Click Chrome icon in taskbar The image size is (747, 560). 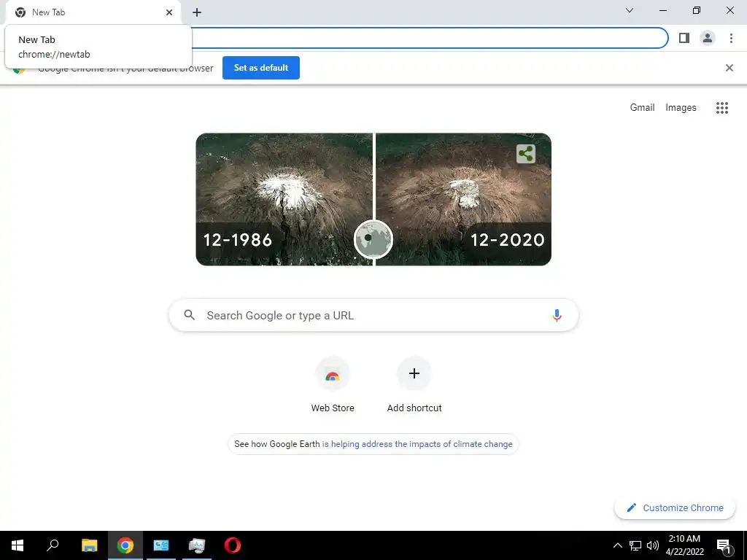(x=125, y=545)
